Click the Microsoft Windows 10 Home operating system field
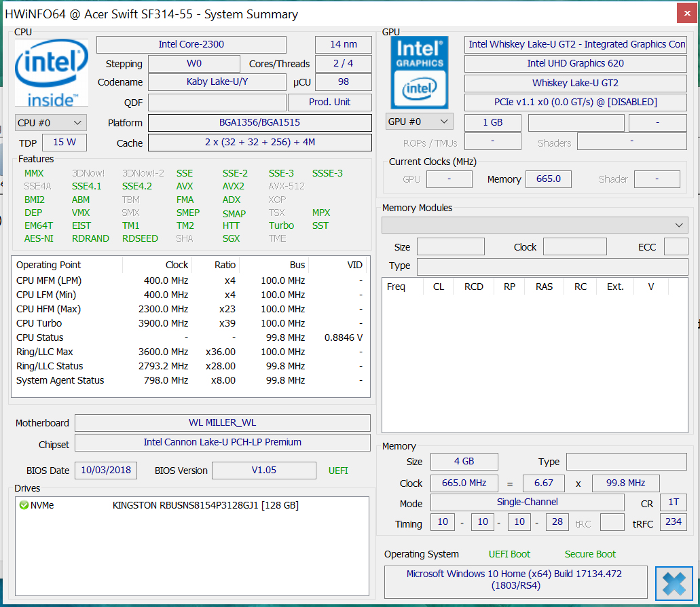 (515, 582)
